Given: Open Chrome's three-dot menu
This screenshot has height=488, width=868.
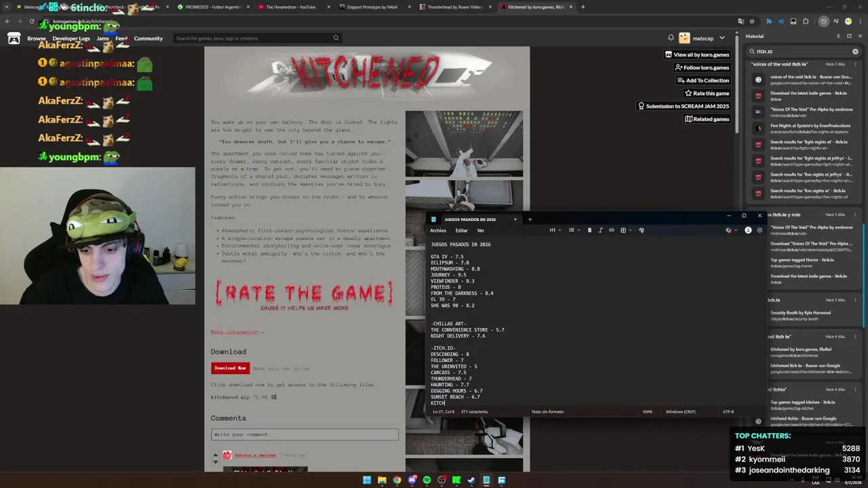Looking at the screenshot, I should [x=861, y=21].
